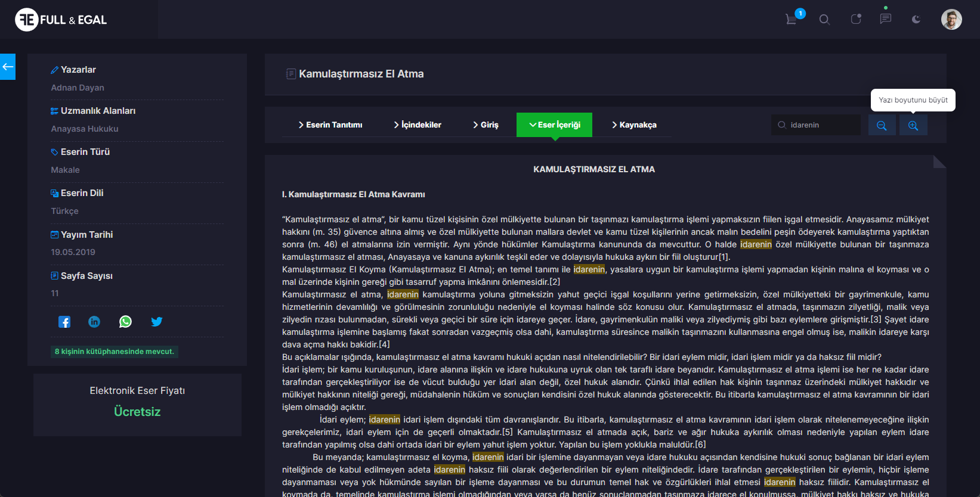Share the article on LinkedIn
Screen dimensions: 980x497
click(x=94, y=322)
